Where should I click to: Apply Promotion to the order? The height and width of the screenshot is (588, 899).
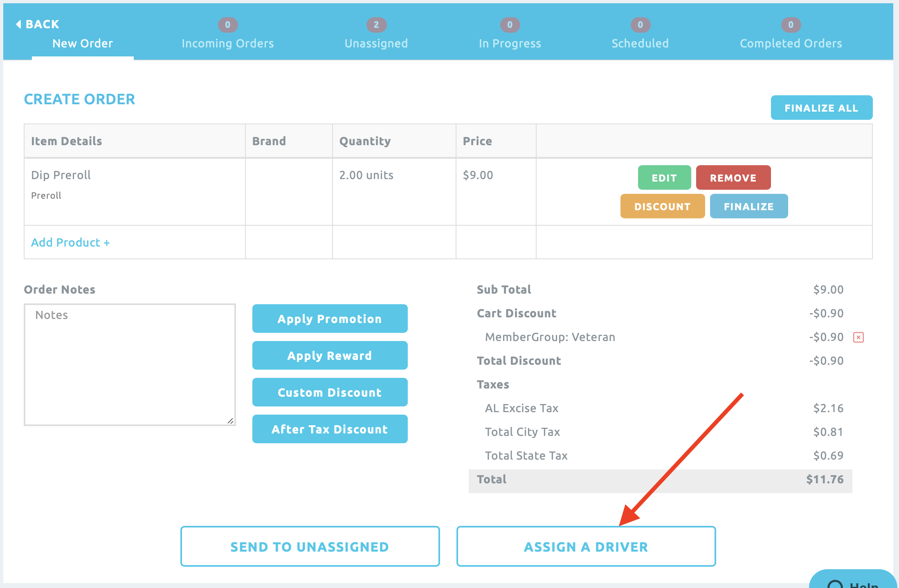click(330, 319)
